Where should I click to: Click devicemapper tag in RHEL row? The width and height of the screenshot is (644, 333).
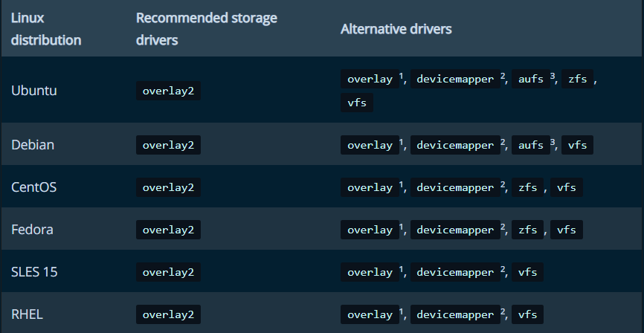pos(455,314)
